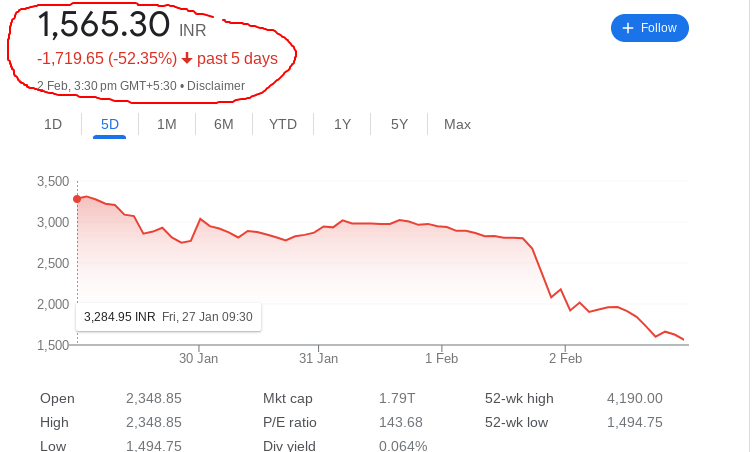Click the red down arrow icon
The height and width of the screenshot is (452, 752).
pyautogui.click(x=187, y=59)
